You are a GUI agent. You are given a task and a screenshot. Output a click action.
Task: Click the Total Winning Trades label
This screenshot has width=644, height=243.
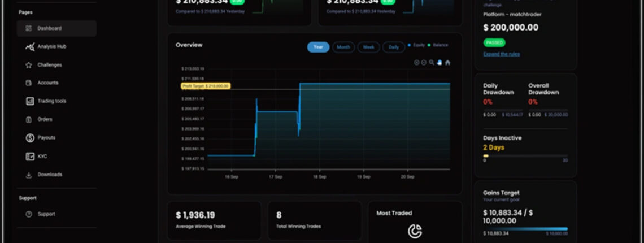(x=299, y=227)
